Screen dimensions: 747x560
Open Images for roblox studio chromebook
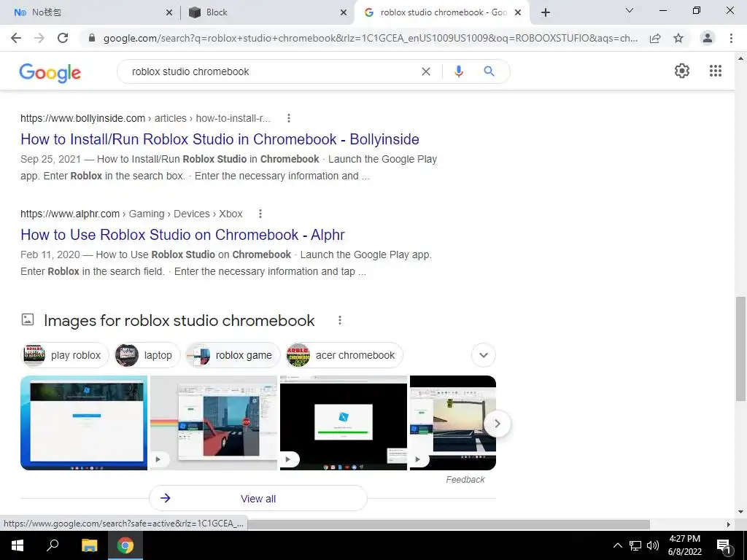(x=179, y=321)
